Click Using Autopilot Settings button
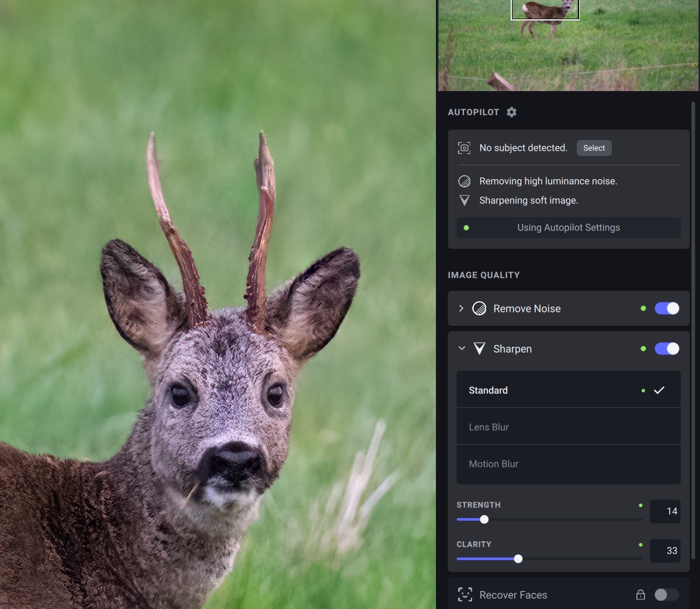 (568, 228)
